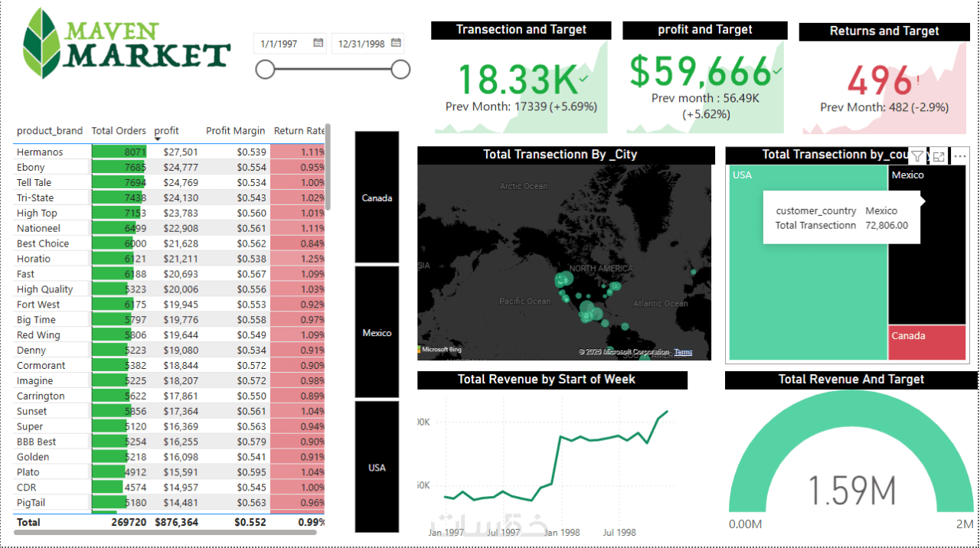The image size is (980, 548).
Task: Click the sort arrow under the profit header
Action: pyautogui.click(x=157, y=139)
